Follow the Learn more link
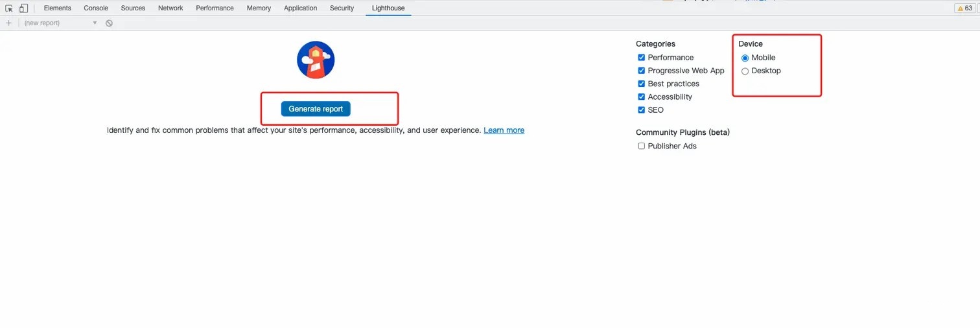980x328 pixels. pyautogui.click(x=504, y=130)
